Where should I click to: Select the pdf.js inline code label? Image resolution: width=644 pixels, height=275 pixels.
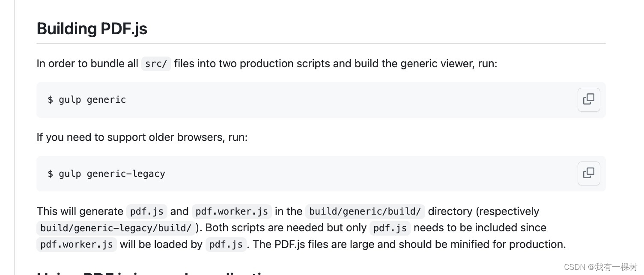(x=146, y=211)
